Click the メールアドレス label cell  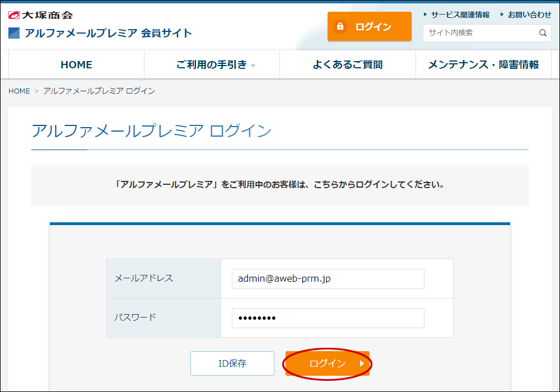point(164,278)
